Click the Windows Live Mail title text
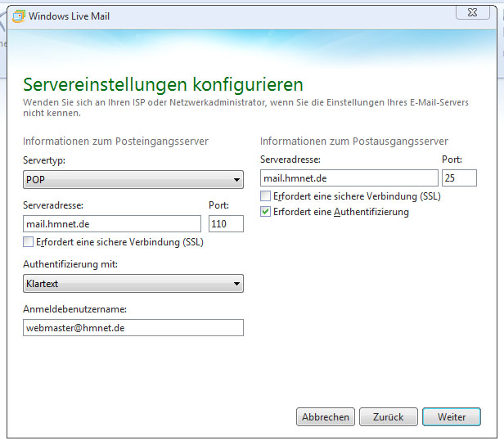 click(69, 16)
